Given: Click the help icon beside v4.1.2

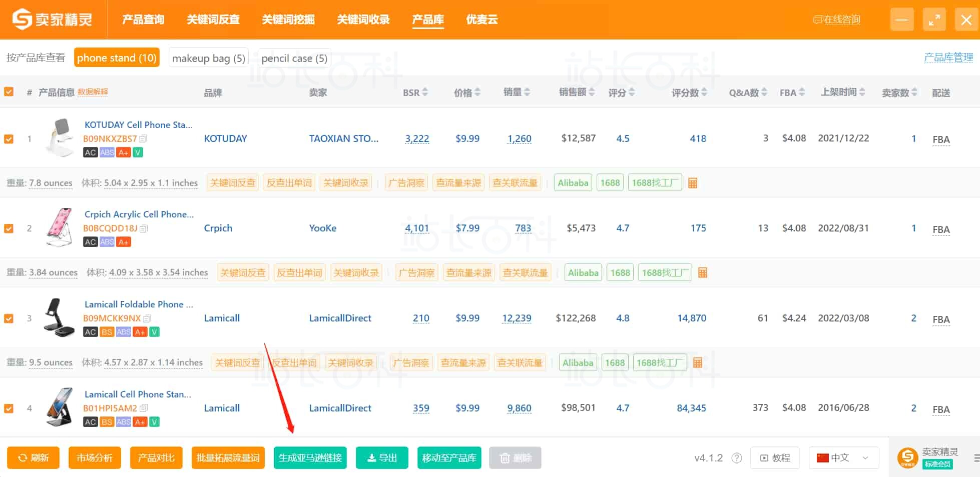Looking at the screenshot, I should coord(736,457).
